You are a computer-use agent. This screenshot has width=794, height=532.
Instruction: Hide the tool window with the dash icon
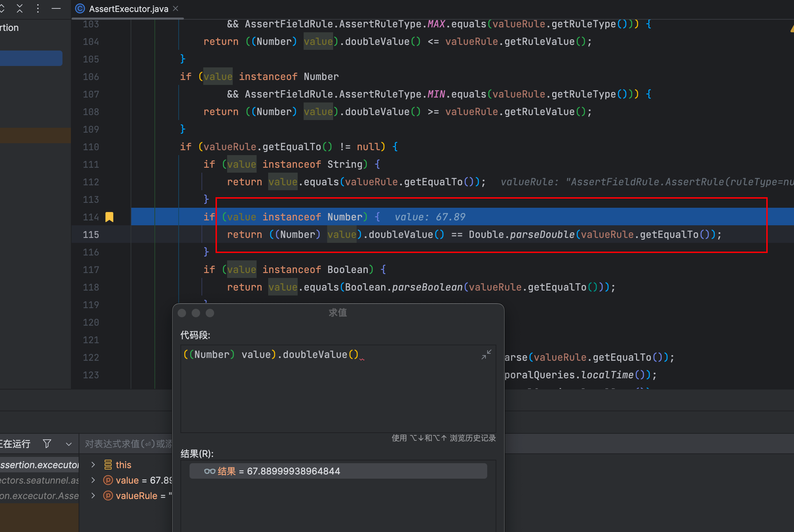point(56,8)
